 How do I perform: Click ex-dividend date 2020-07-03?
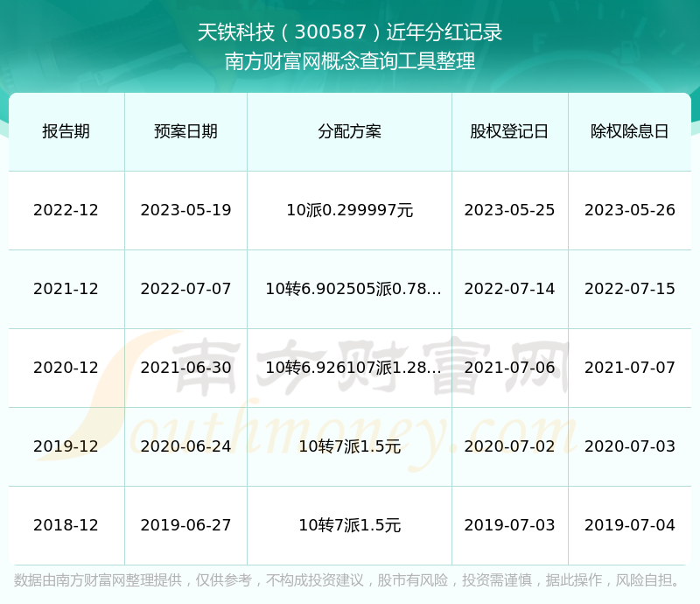pyautogui.click(x=629, y=446)
